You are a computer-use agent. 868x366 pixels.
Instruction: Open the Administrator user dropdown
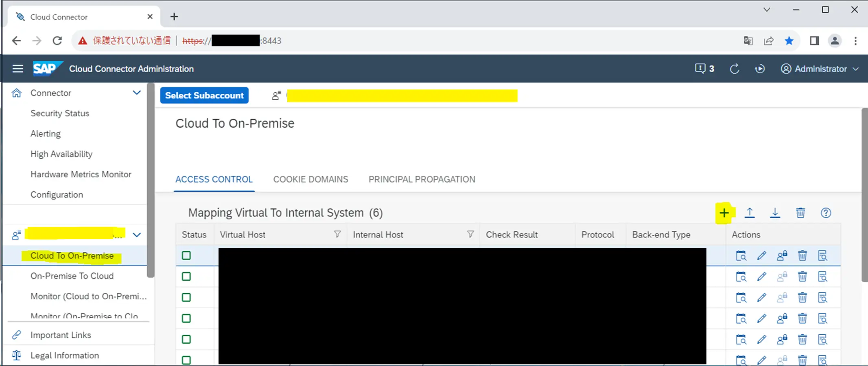click(x=820, y=69)
